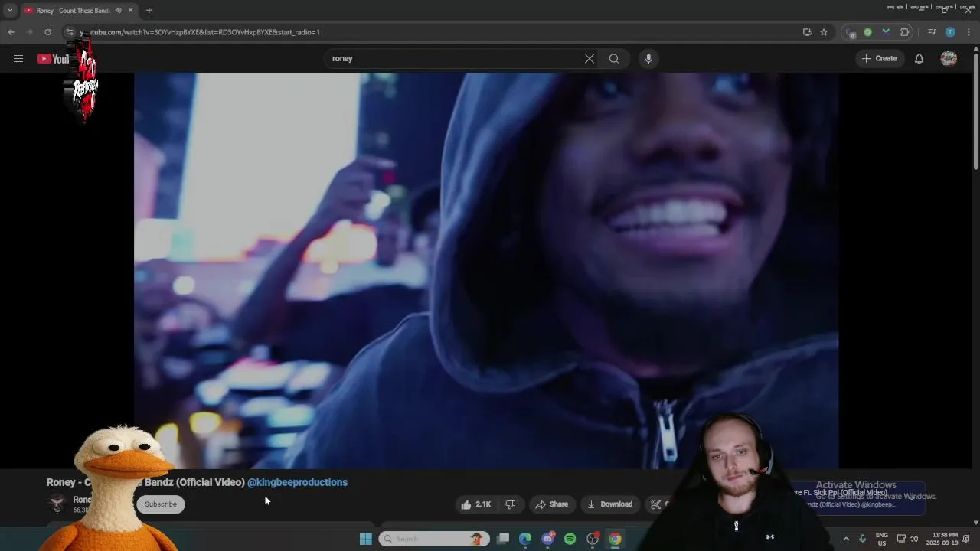Click the address bar URL
The width and height of the screenshot is (980, 551).
click(x=200, y=32)
